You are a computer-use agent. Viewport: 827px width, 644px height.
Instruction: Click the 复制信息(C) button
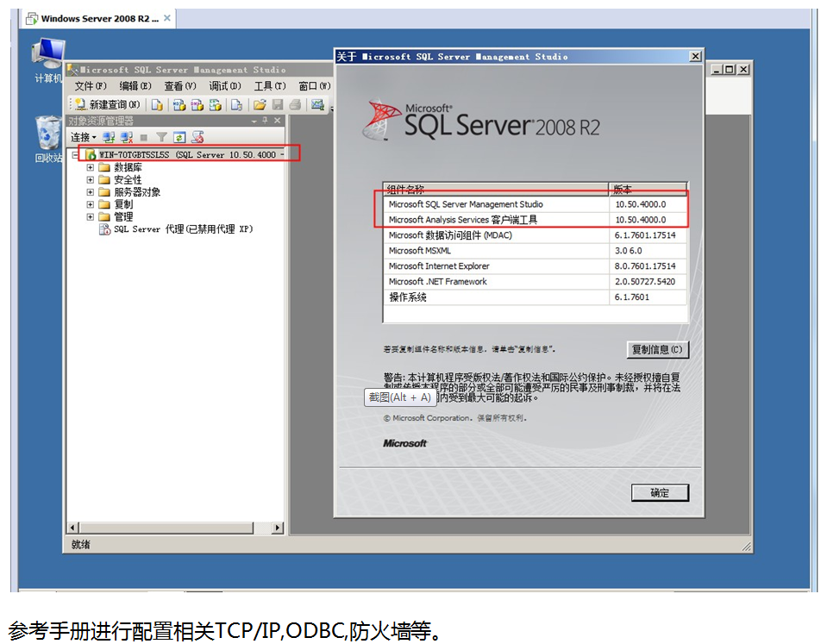pos(658,349)
